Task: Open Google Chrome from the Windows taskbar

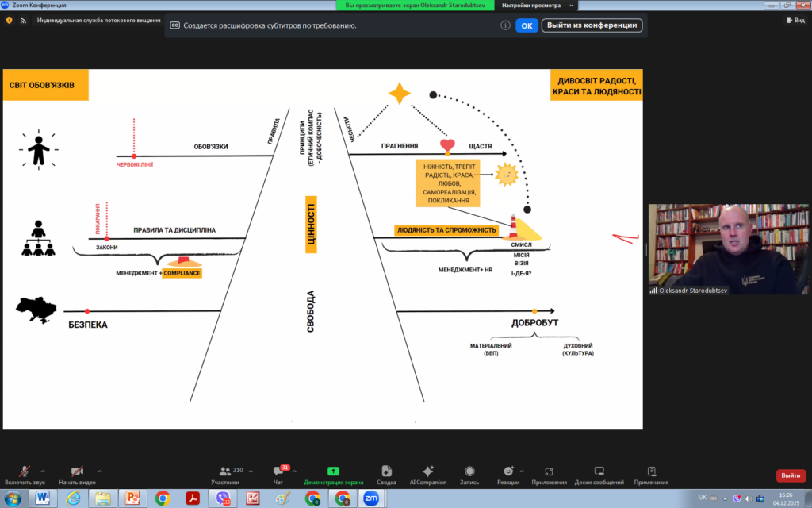Action: [163, 498]
